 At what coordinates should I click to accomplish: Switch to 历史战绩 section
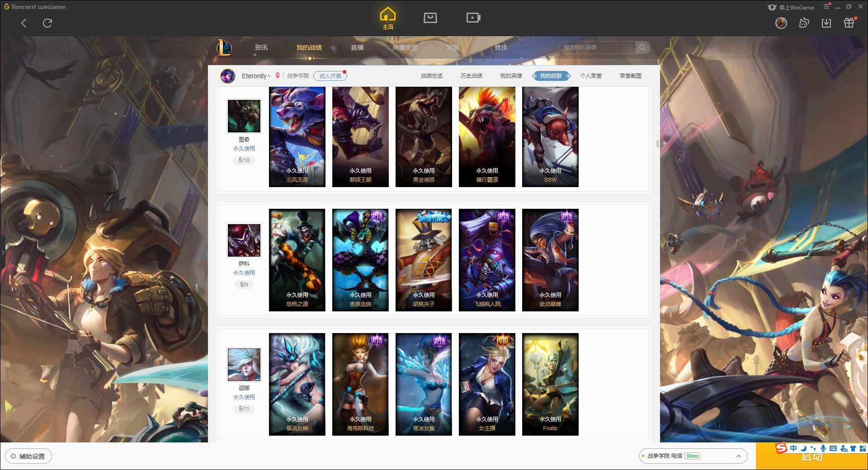tap(472, 76)
